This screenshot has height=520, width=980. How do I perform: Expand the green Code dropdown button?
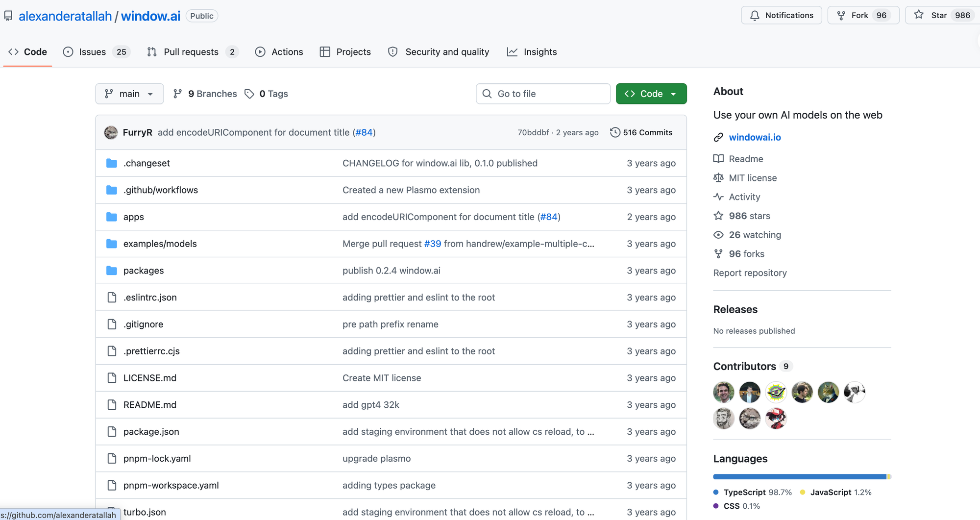pos(651,94)
